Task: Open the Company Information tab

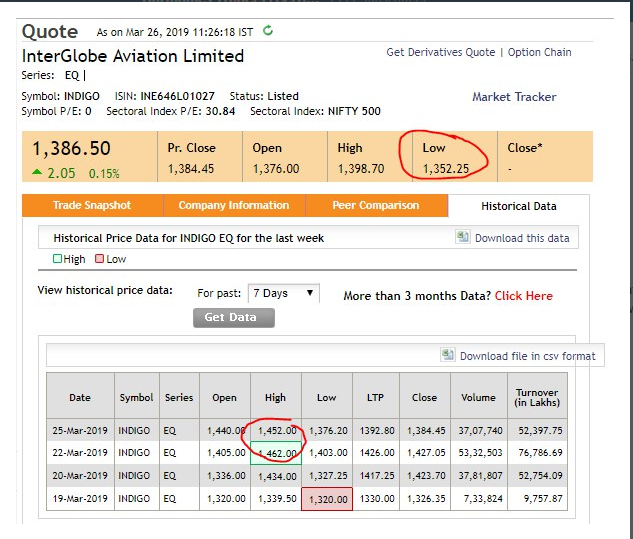Action: pyautogui.click(x=234, y=205)
